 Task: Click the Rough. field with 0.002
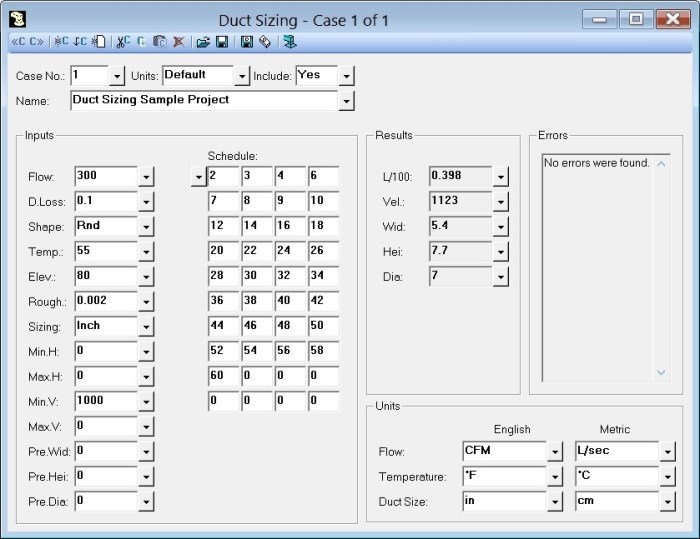[x=106, y=301]
